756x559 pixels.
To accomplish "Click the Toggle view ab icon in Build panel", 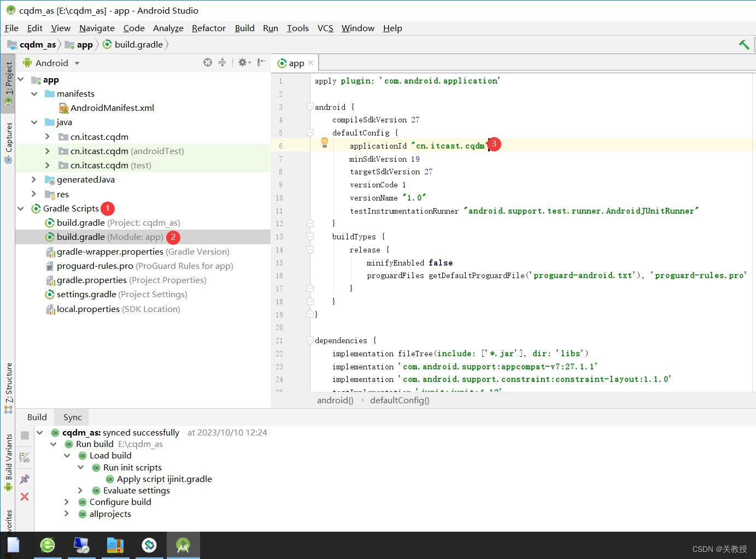I will pos(25,457).
